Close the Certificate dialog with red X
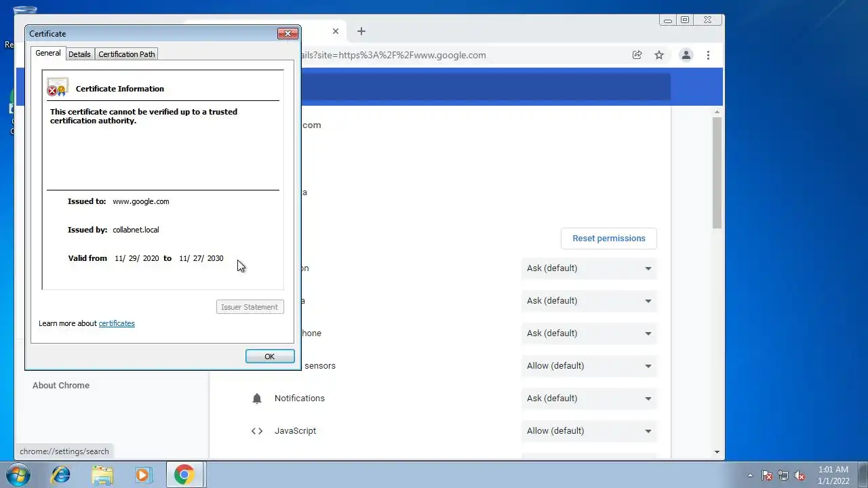The height and width of the screenshot is (488, 868). [288, 33]
